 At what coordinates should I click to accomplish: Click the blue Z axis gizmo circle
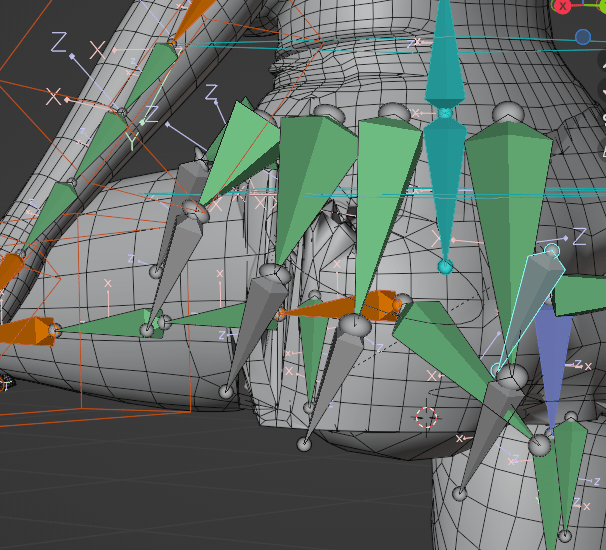pyautogui.click(x=583, y=37)
